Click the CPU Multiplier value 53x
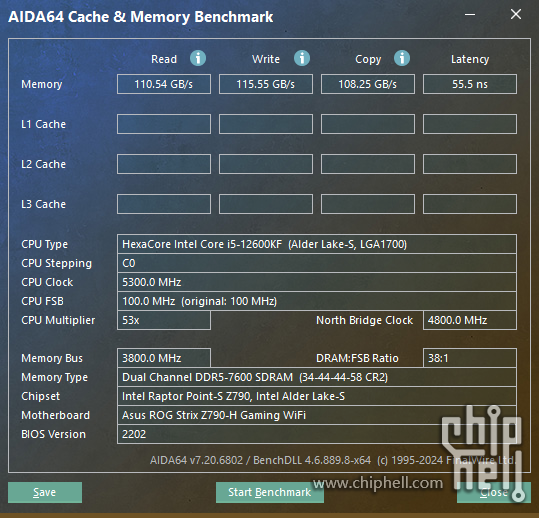Image resolution: width=539 pixels, height=518 pixels. (164, 320)
